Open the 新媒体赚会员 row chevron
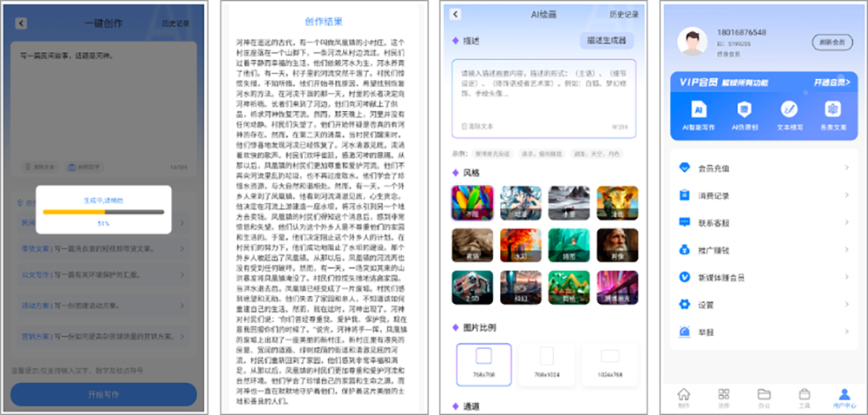Image resolution: width=868 pixels, height=415 pixels. (x=846, y=277)
